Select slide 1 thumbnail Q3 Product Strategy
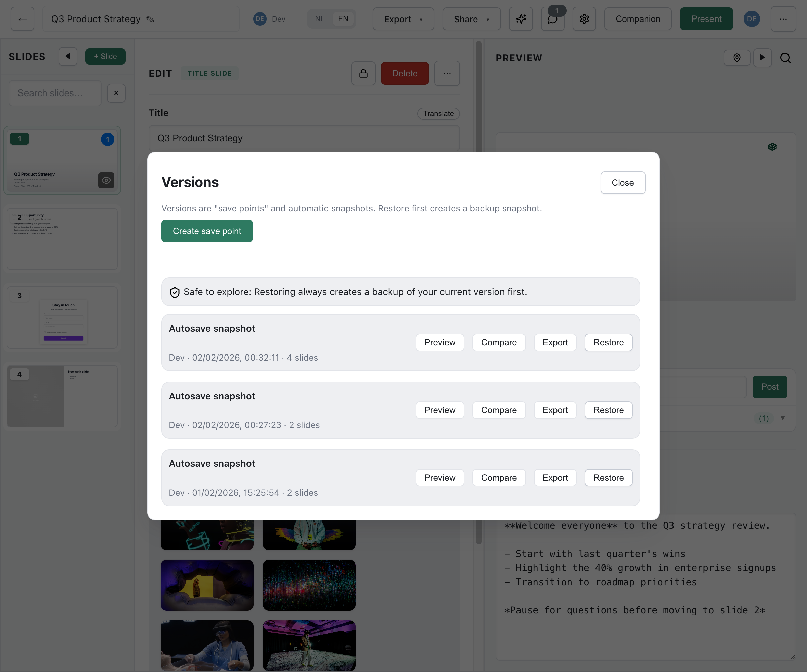The image size is (807, 672). tap(62, 160)
